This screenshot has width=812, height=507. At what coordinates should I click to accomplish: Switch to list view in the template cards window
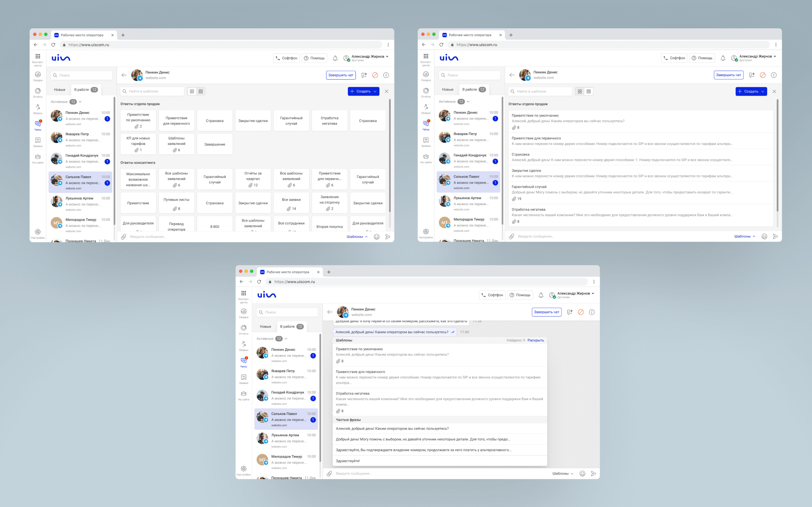coord(201,91)
